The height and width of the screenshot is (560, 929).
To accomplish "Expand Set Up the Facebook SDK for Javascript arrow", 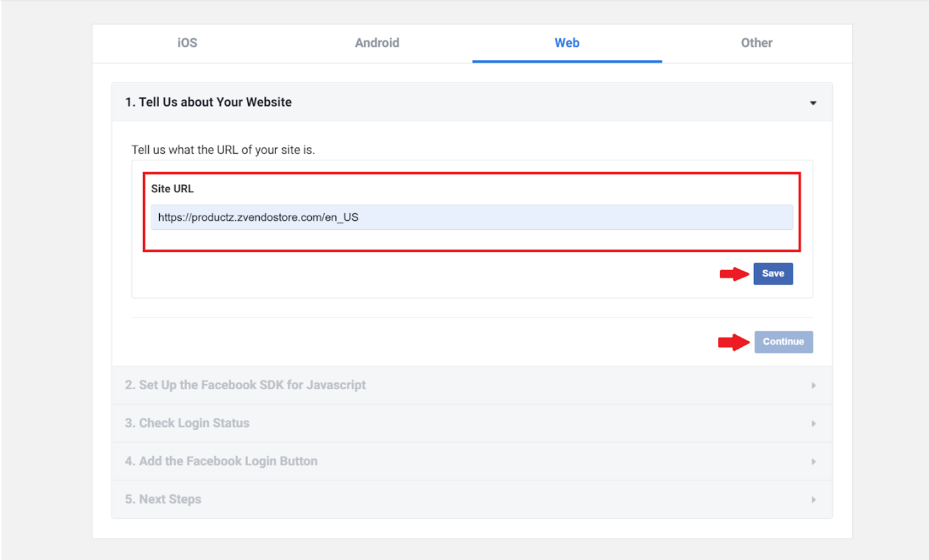I will click(813, 385).
